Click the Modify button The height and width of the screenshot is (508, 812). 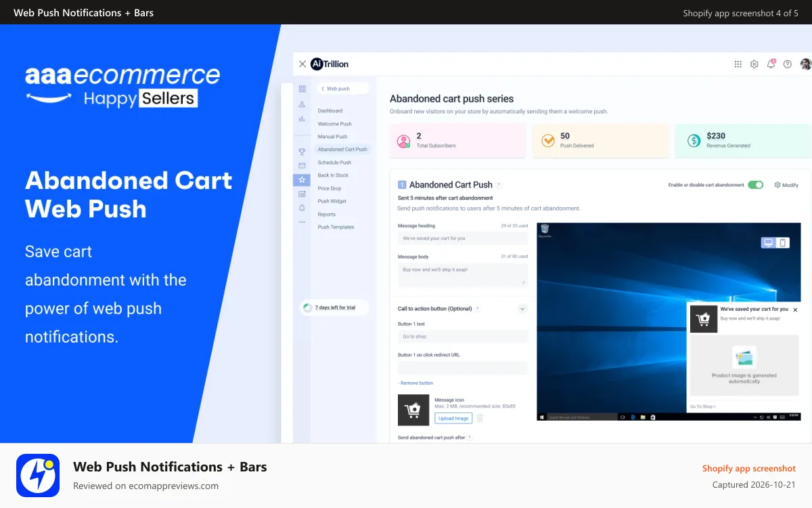click(x=786, y=185)
